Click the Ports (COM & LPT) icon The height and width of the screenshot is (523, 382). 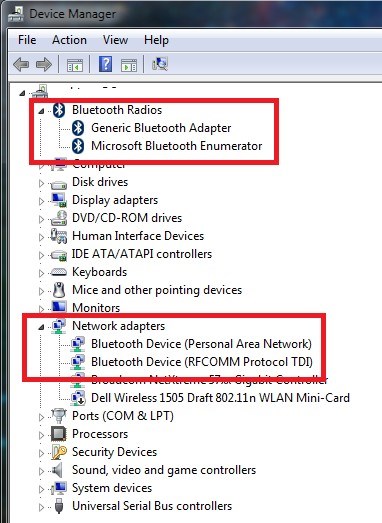[59, 416]
